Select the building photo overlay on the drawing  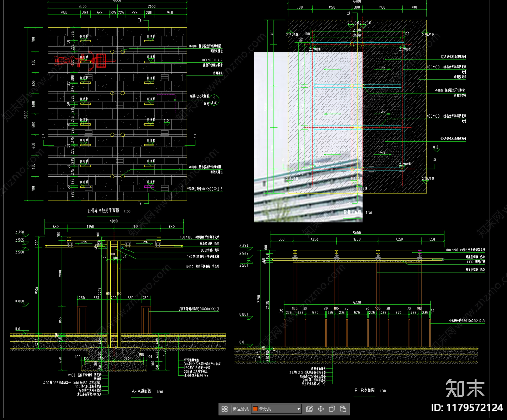point(308,137)
